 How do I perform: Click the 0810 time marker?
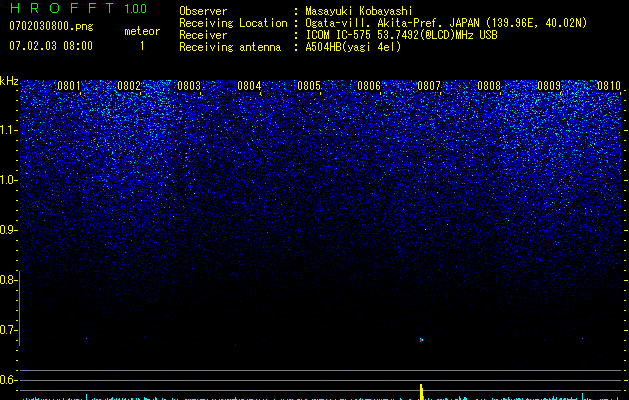[609, 86]
